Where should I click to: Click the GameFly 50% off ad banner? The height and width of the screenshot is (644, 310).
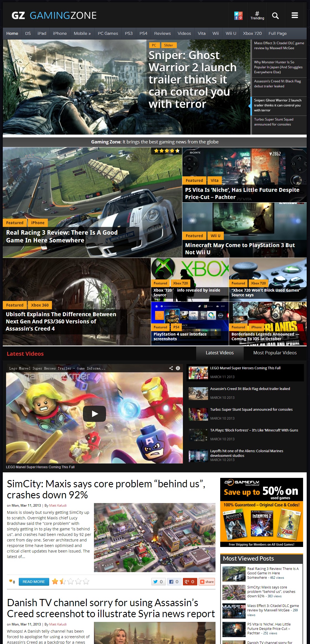pyautogui.click(x=262, y=512)
